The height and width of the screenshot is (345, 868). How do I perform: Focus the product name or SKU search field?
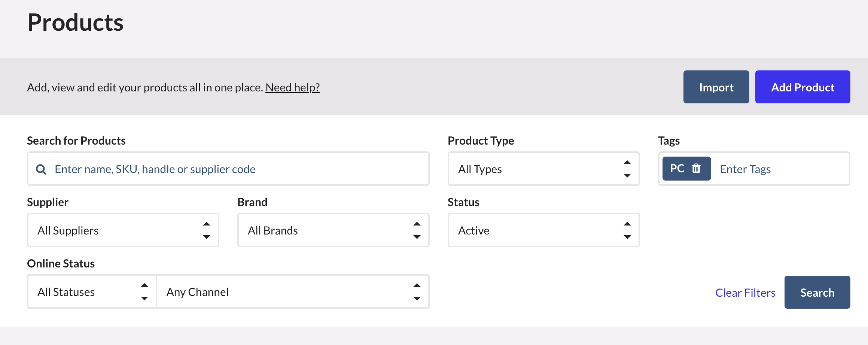[236, 169]
